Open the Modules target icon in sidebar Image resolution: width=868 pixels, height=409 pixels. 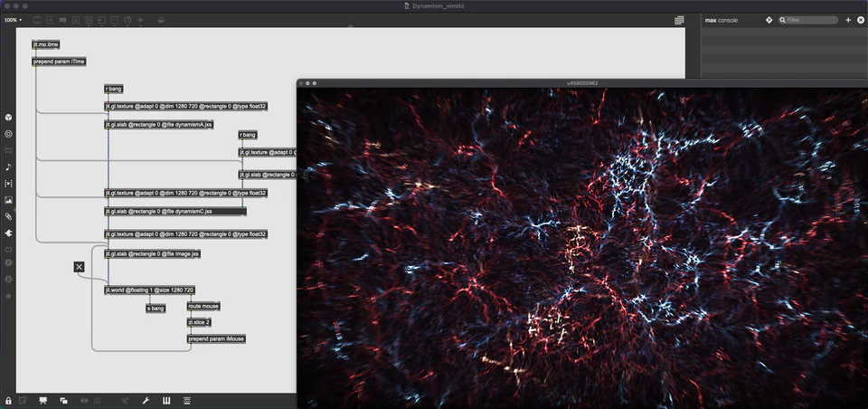click(8, 134)
